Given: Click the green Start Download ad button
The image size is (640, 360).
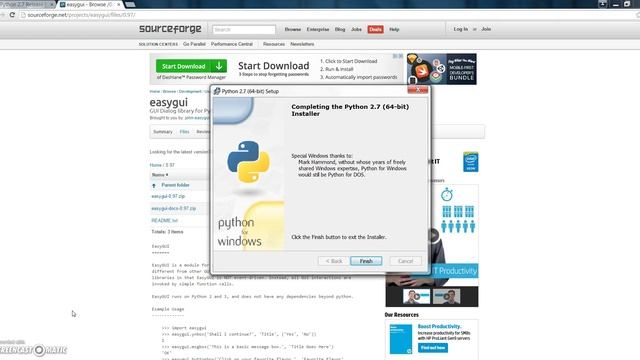Looking at the screenshot, I should pyautogui.click(x=191, y=66).
